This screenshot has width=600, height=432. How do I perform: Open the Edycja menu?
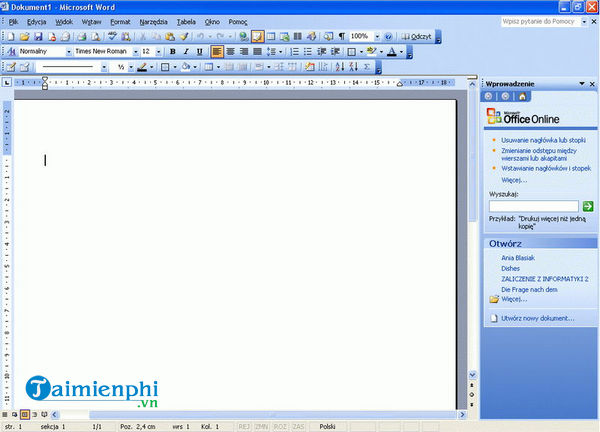37,22
